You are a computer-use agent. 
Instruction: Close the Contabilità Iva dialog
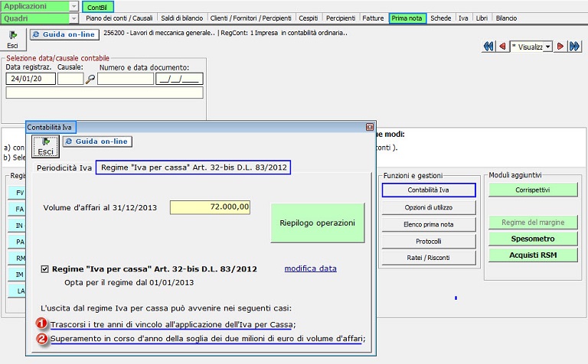(369, 128)
